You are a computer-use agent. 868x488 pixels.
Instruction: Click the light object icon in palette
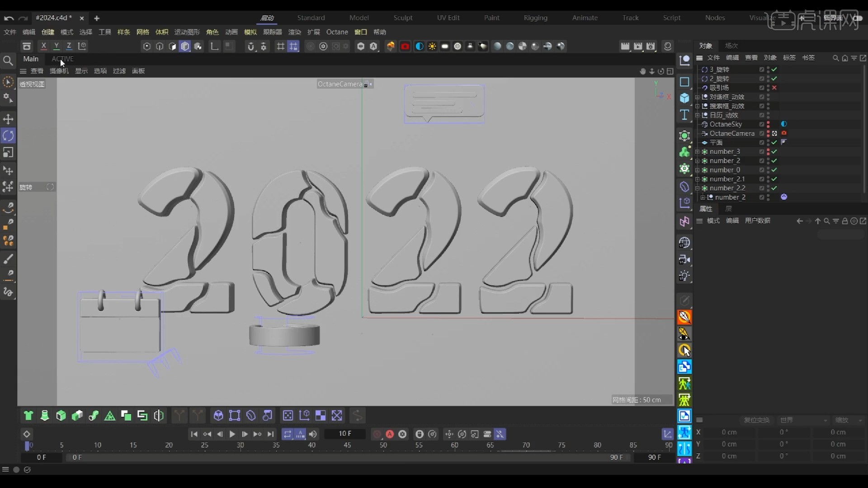point(684,276)
